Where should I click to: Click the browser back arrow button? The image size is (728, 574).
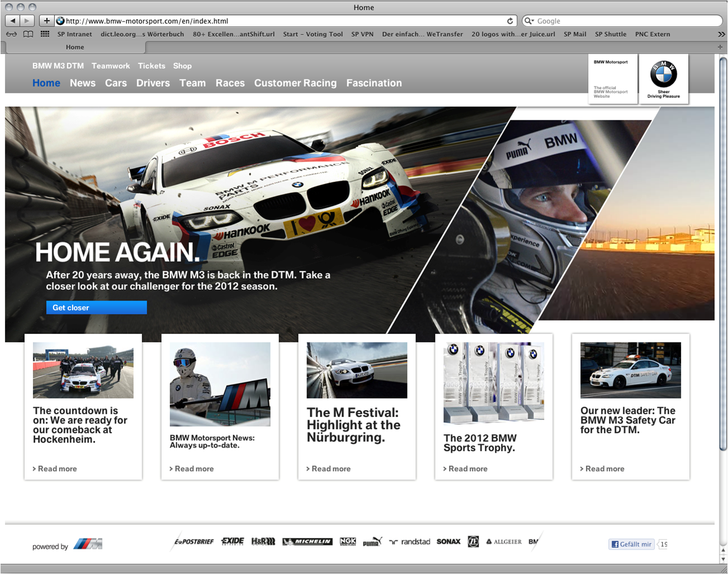(12, 21)
